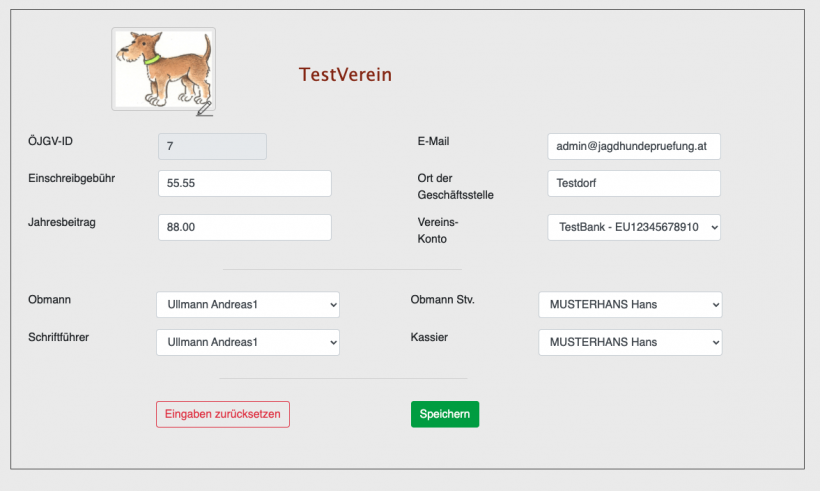Click the pencil edit icon on the logo
Screen dimensions: 820x491
coord(204,107)
